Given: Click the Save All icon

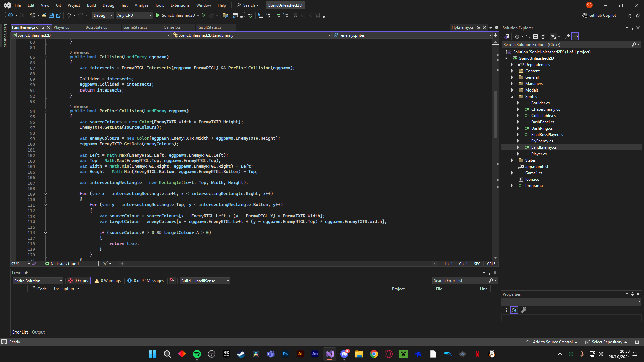Looking at the screenshot, I should pyautogui.click(x=58, y=15).
